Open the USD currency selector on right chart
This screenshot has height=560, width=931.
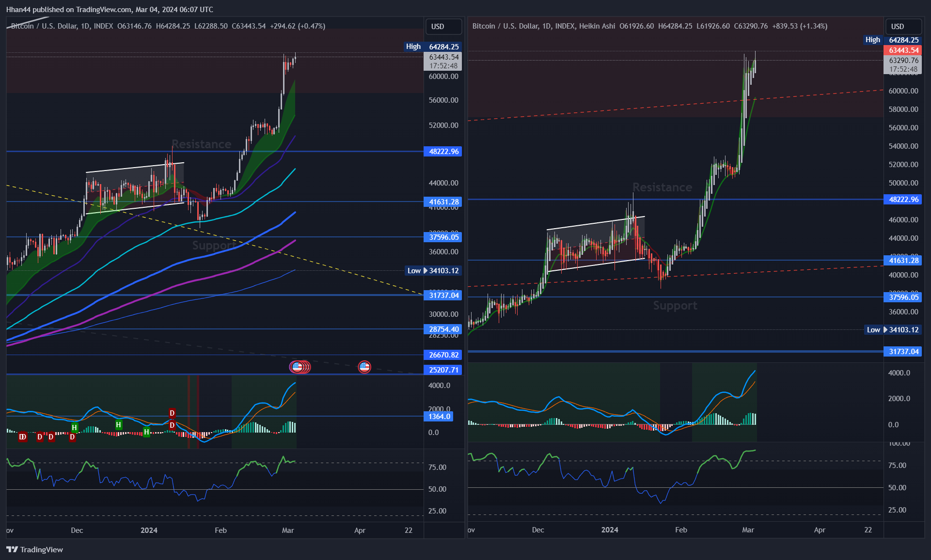click(x=903, y=27)
